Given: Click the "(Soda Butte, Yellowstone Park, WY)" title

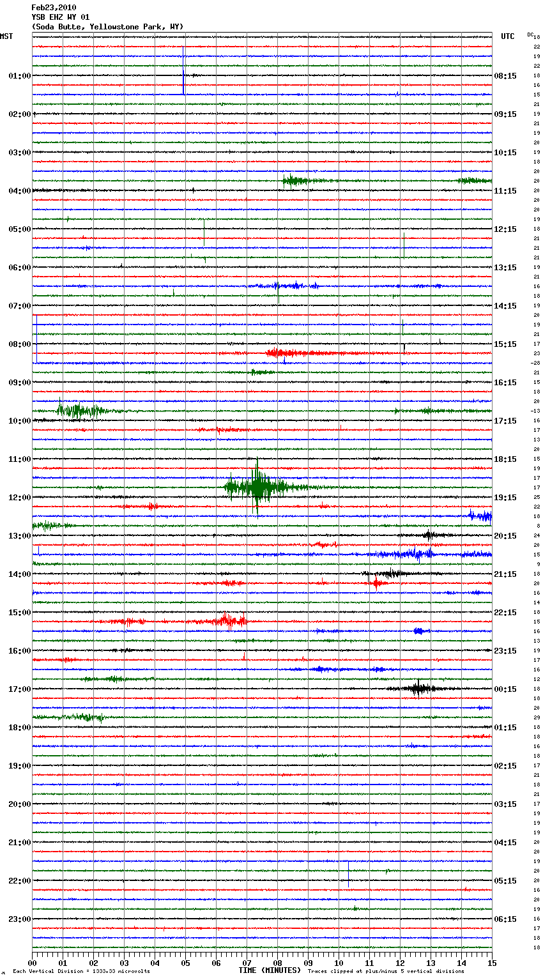Looking at the screenshot, I should click(x=107, y=27).
